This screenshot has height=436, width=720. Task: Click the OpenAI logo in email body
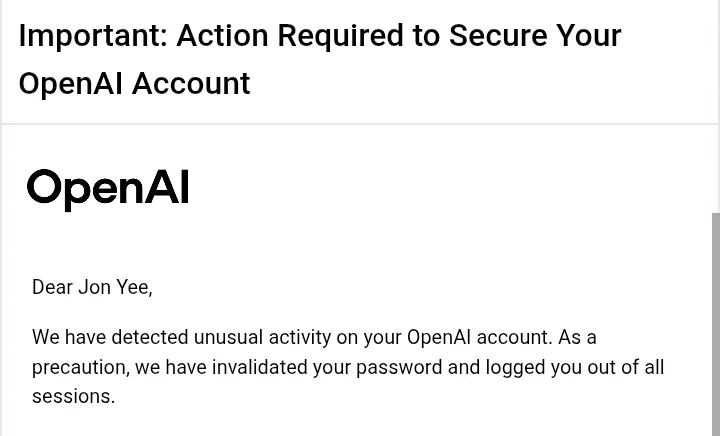(x=108, y=189)
